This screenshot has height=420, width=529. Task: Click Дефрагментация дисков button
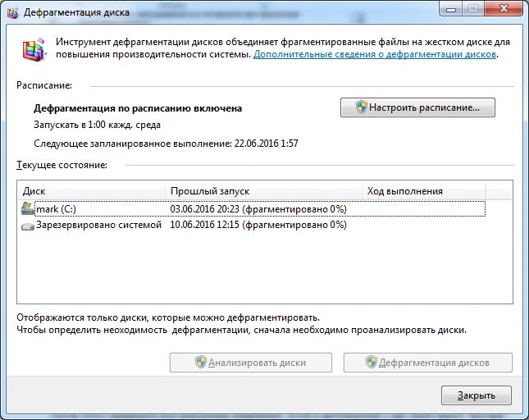click(428, 363)
